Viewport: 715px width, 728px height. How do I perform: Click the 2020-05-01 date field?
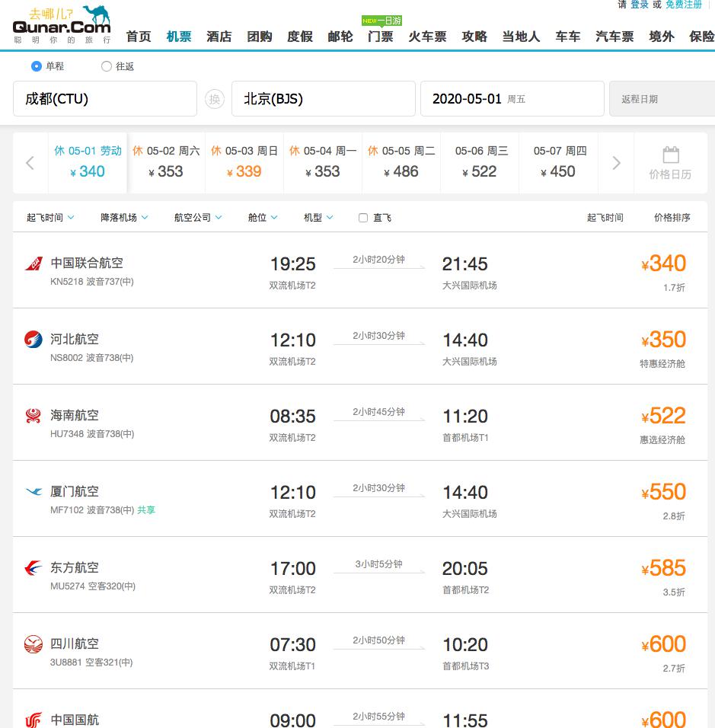[x=512, y=99]
